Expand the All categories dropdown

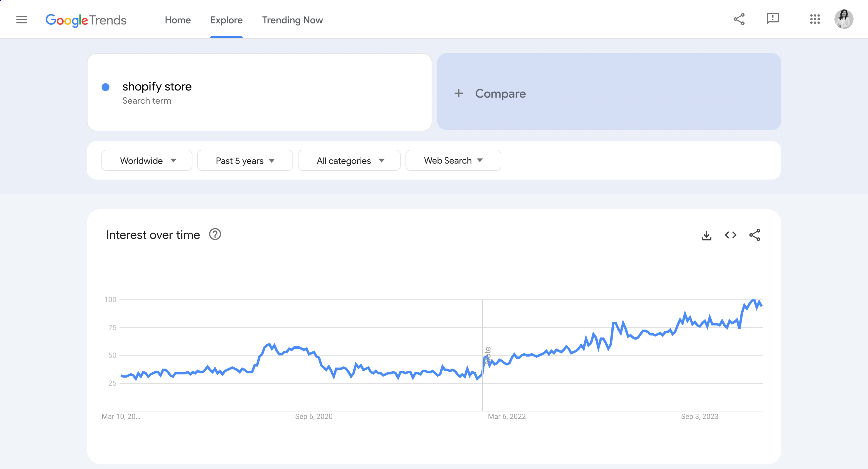click(349, 161)
